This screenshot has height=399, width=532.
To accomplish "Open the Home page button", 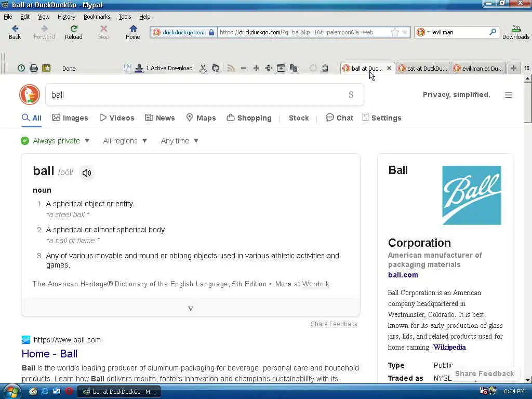I will (132, 32).
